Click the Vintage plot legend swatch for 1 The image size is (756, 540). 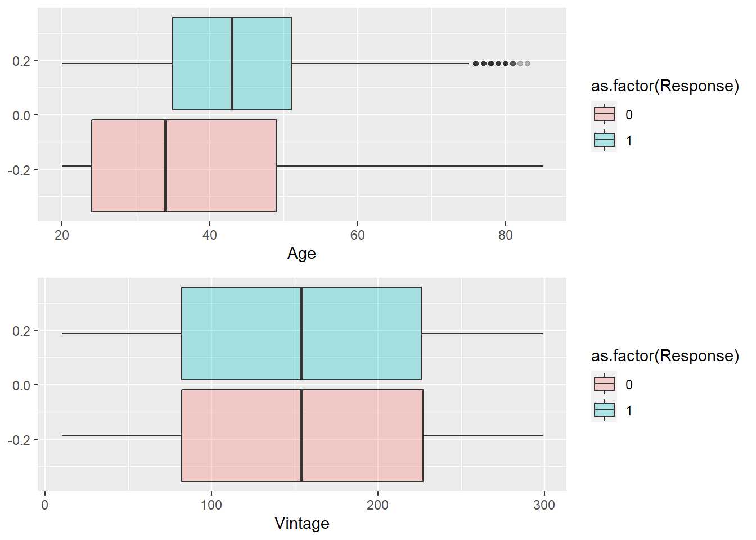(604, 410)
